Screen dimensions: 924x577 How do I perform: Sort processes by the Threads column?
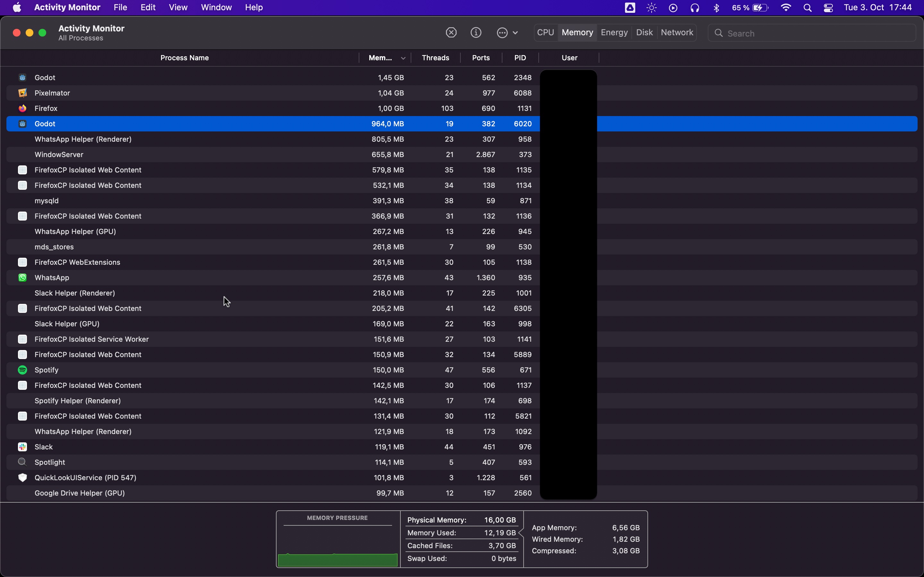435,58
